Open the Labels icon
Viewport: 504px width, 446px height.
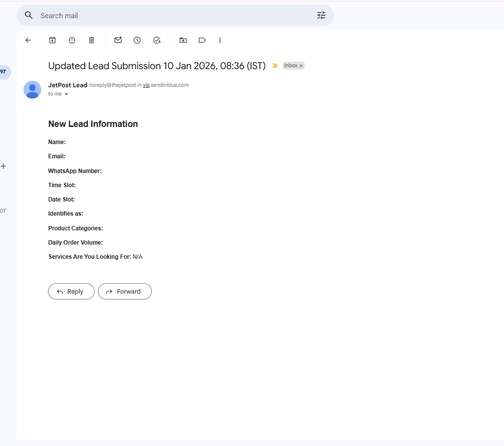click(x=202, y=40)
